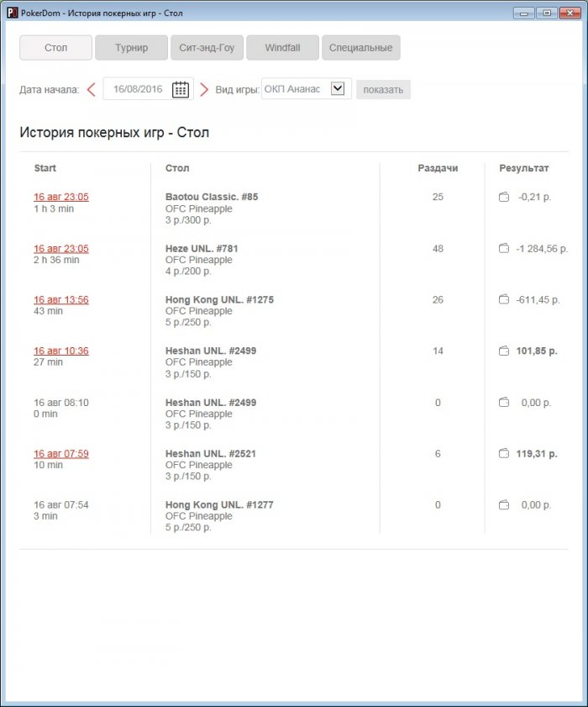This screenshot has width=588, height=707.
Task: Maximize the PokerDom window
Action: 547,13
